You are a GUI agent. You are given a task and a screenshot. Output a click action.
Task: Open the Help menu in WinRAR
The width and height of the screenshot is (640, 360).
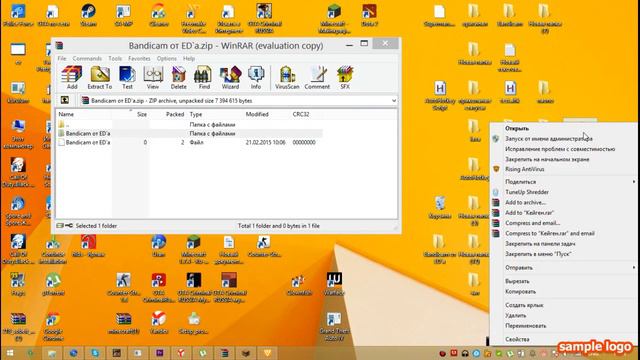point(189,58)
